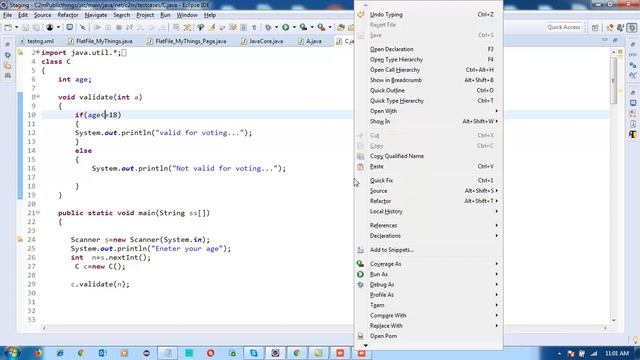Expand Show In submenu
Viewport: 640px width, 360px height.
pos(429,121)
